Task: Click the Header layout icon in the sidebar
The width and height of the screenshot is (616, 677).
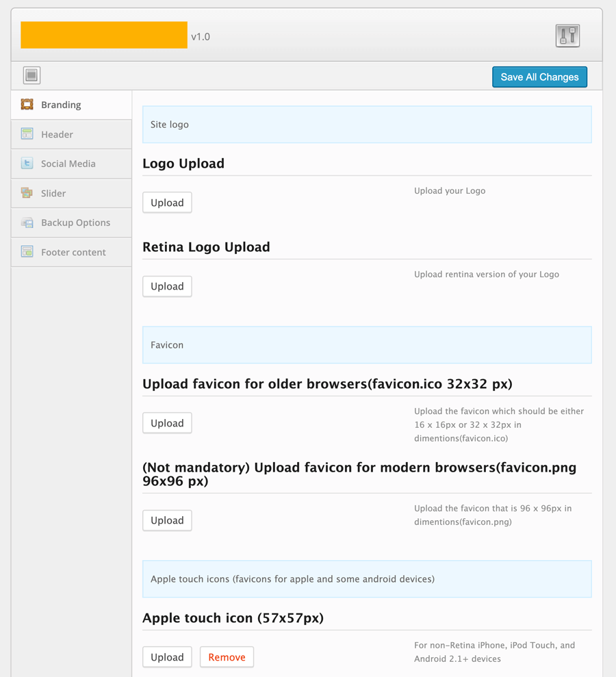Action: point(27,133)
